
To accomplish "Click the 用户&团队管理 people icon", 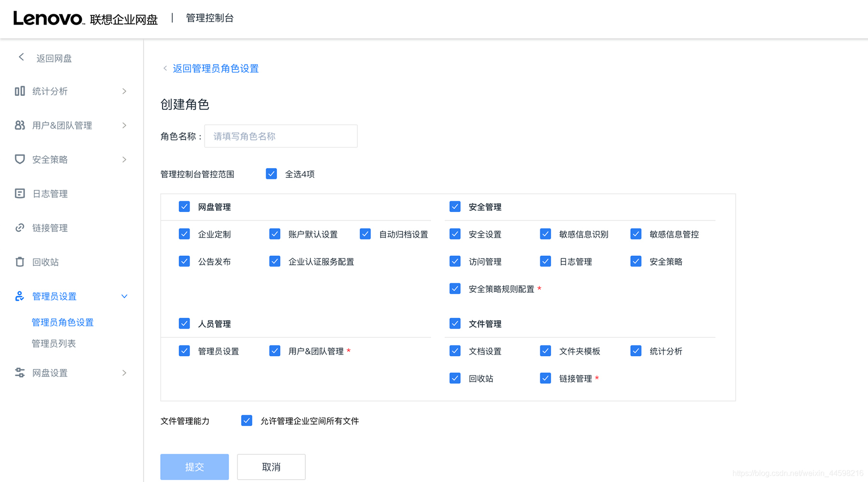I will click(x=20, y=125).
